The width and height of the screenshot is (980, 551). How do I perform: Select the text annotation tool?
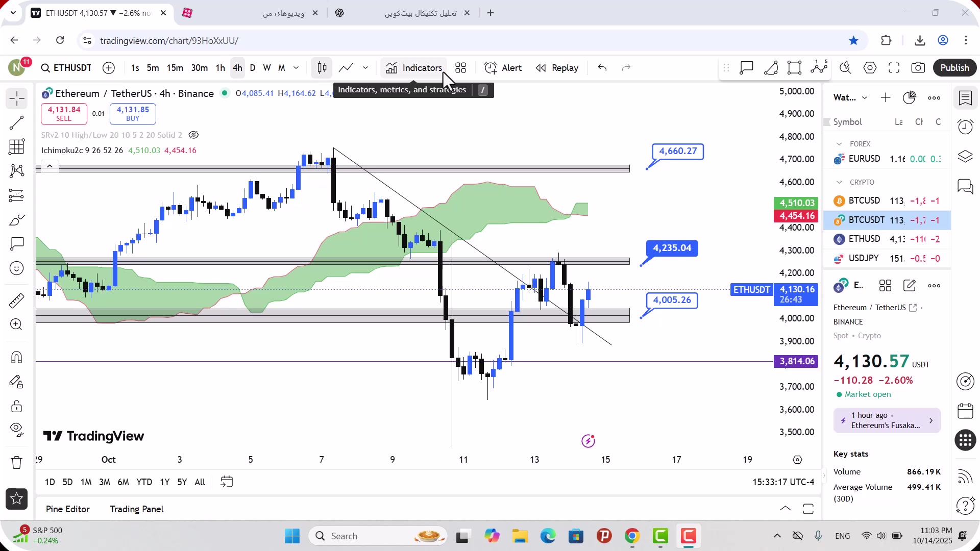coord(16,244)
